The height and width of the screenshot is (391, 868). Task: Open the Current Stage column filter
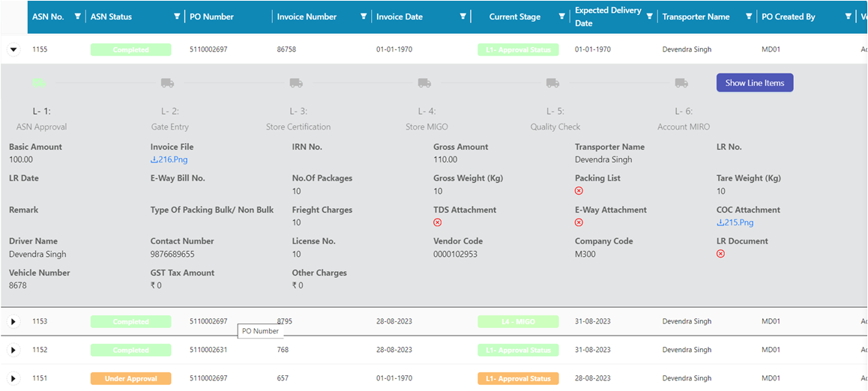[562, 16]
